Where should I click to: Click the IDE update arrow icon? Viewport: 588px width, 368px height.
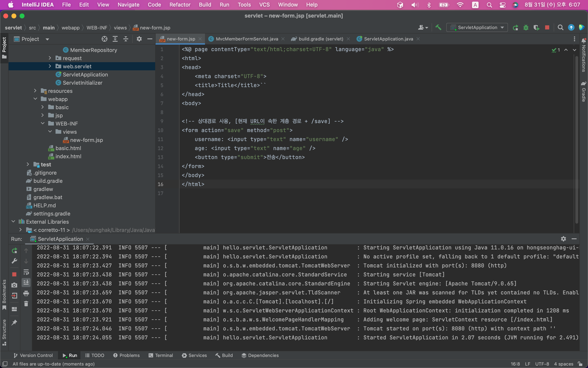pos(571,28)
